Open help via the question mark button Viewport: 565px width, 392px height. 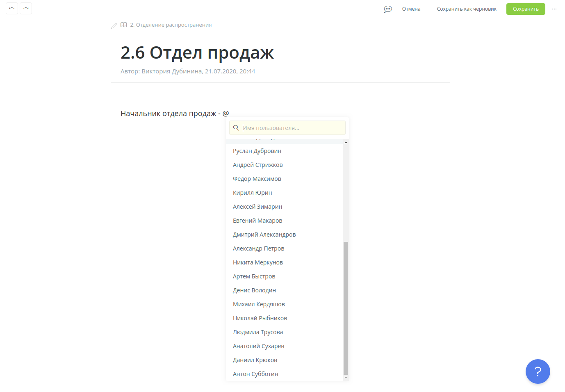pos(538,371)
